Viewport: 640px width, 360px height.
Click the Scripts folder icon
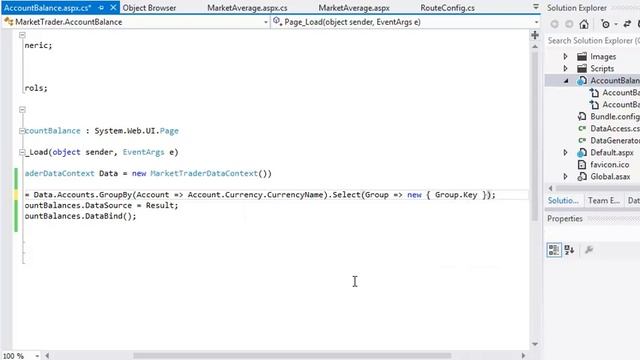click(582, 68)
